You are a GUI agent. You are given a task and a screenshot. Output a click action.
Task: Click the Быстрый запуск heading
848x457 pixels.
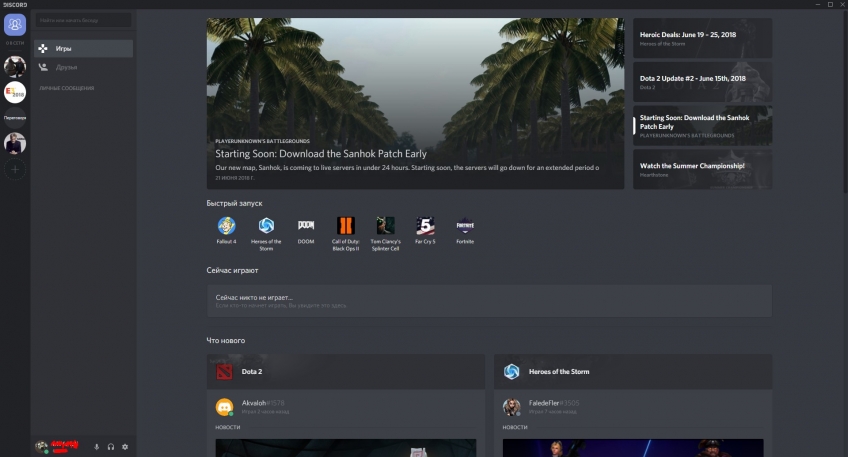point(234,203)
